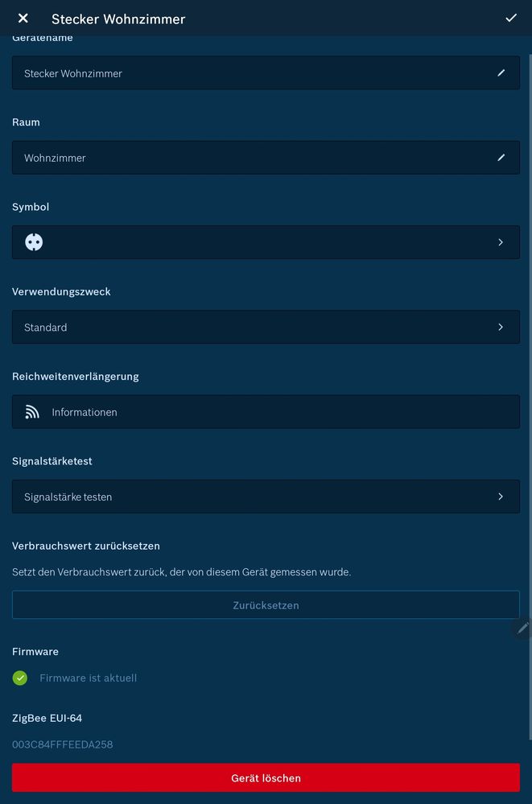Click the floating pencil icon at right edge
The height and width of the screenshot is (804, 532).
523,628
